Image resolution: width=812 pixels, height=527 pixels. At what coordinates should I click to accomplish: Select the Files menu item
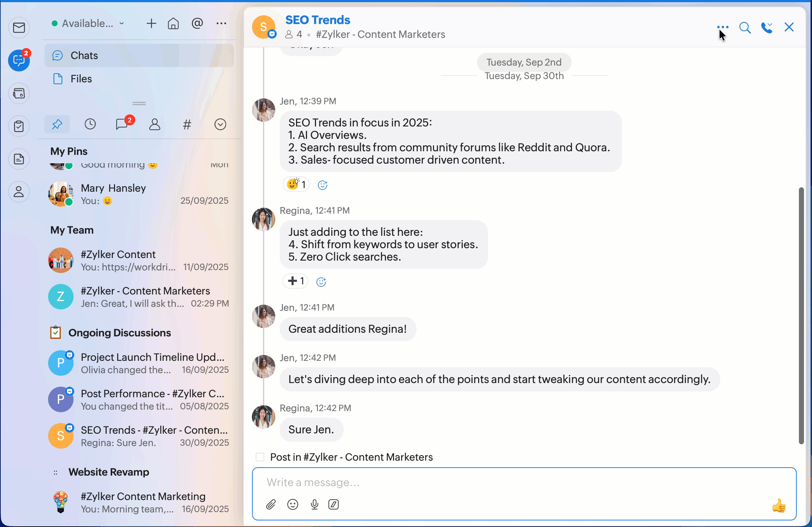[81, 79]
